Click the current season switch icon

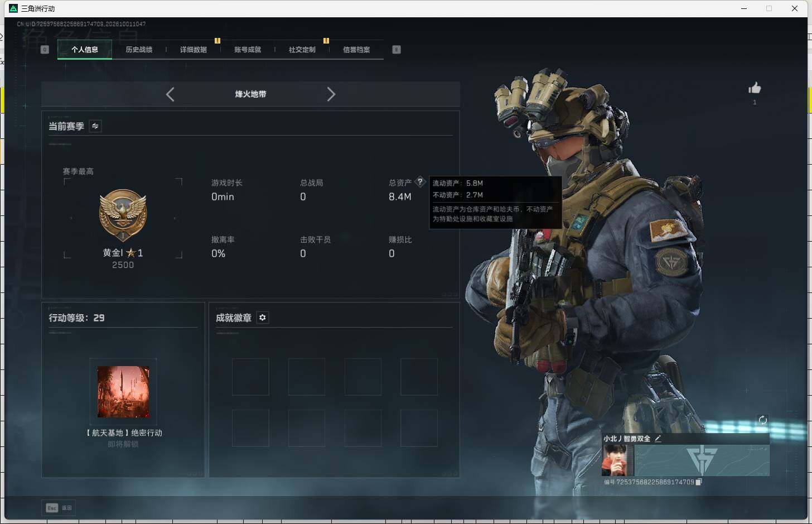pyautogui.click(x=95, y=126)
